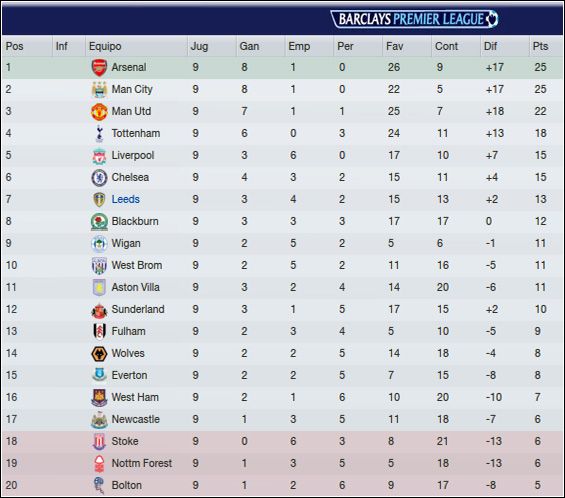Select the Wolves orange badge icon
565x498 pixels.
click(99, 354)
